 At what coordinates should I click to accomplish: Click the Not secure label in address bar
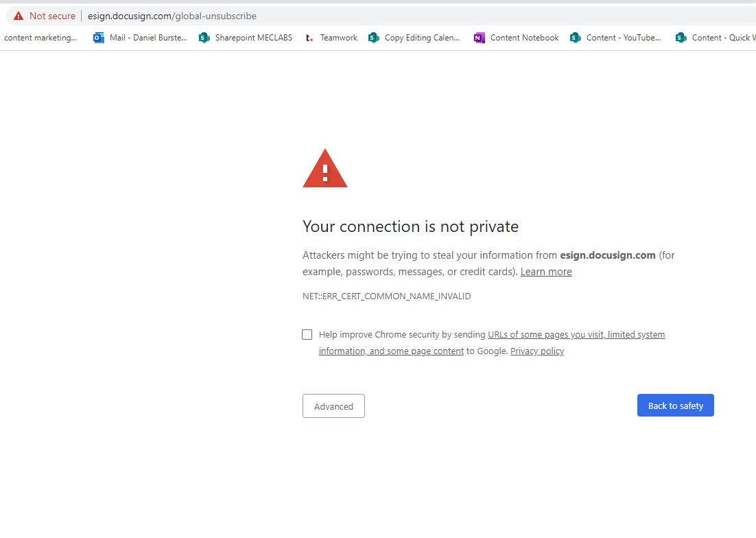[x=52, y=16]
